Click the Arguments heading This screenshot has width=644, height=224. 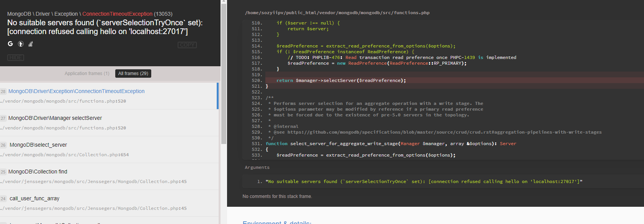(x=257, y=167)
